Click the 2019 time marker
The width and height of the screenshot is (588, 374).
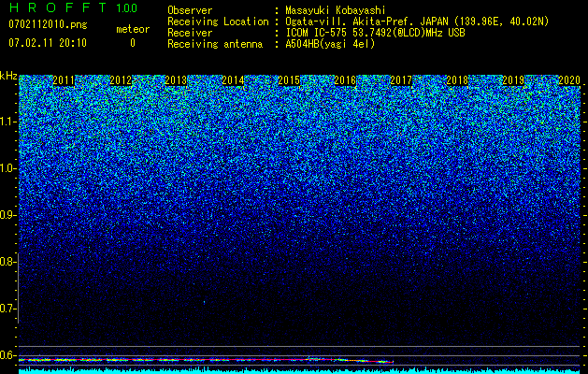point(513,80)
